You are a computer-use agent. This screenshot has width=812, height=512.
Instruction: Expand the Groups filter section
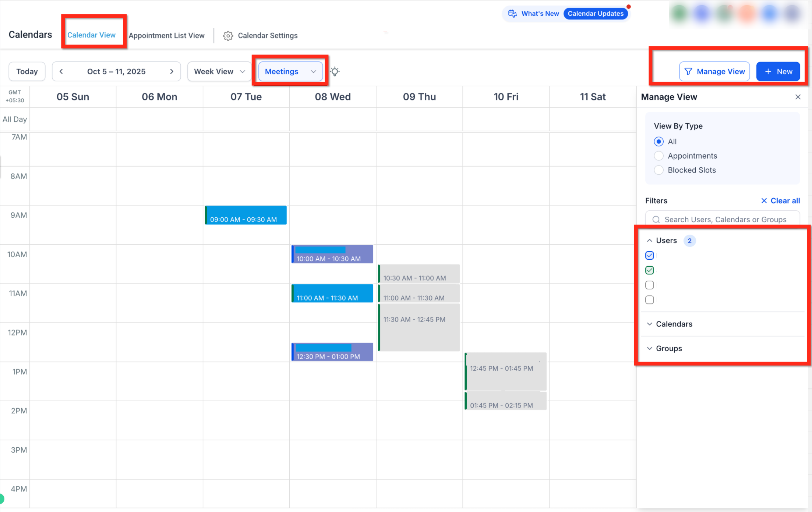coord(649,348)
